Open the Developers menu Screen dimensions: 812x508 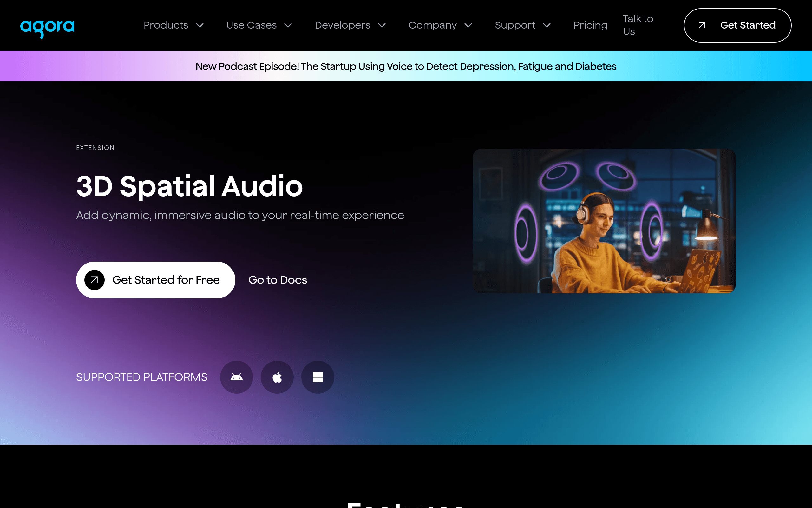tap(343, 25)
